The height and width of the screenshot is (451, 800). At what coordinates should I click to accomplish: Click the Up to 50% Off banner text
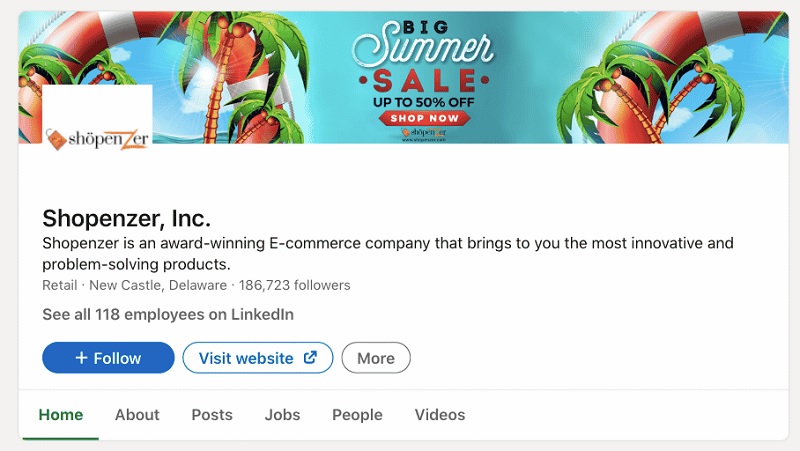(423, 102)
